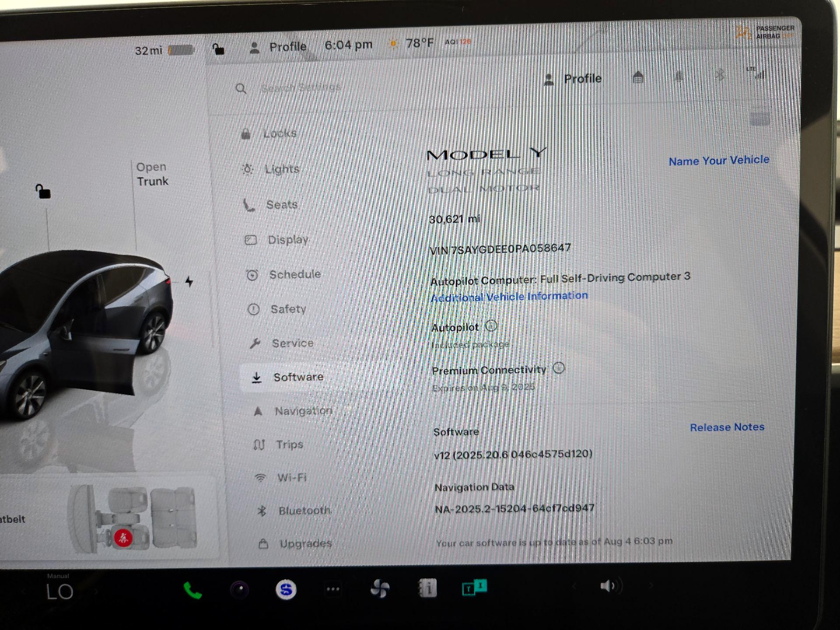The image size is (840, 630).
Task: Open the teal cards app icon
Action: point(474,588)
